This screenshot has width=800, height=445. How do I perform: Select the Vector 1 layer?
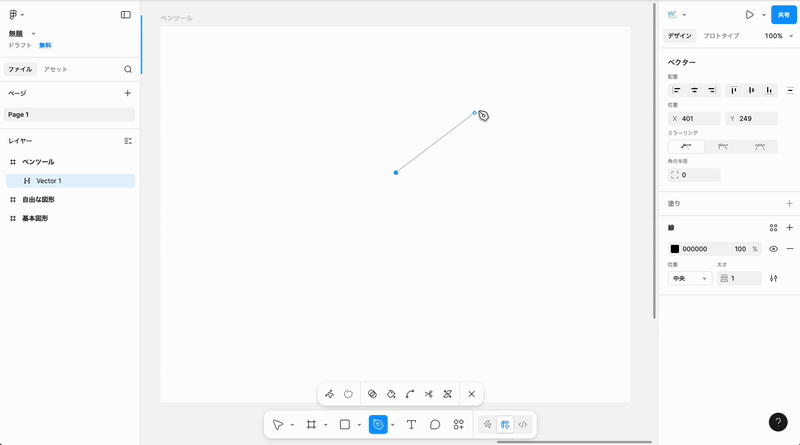pos(49,181)
